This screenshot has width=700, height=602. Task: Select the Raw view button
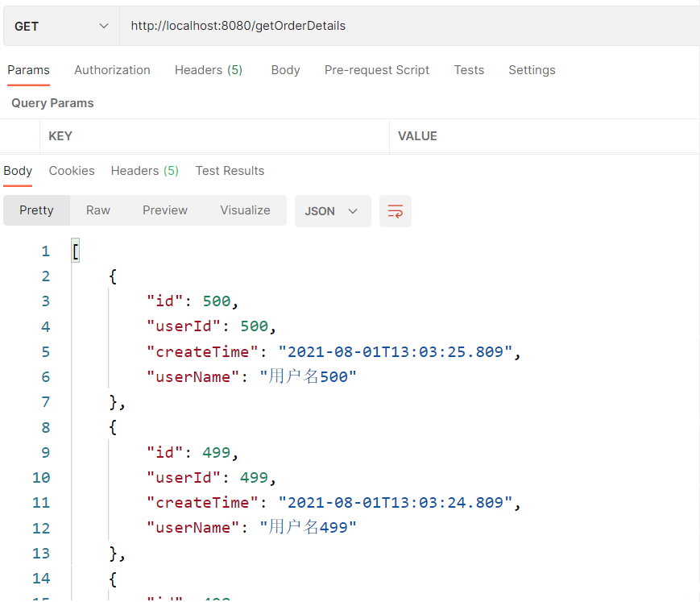click(98, 210)
